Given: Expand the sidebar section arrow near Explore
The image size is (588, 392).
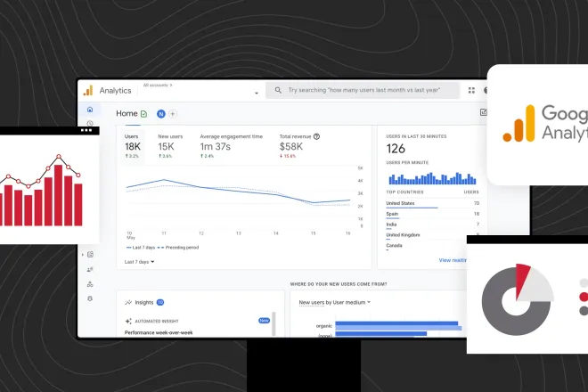Looking at the screenshot, I should tap(83, 255).
